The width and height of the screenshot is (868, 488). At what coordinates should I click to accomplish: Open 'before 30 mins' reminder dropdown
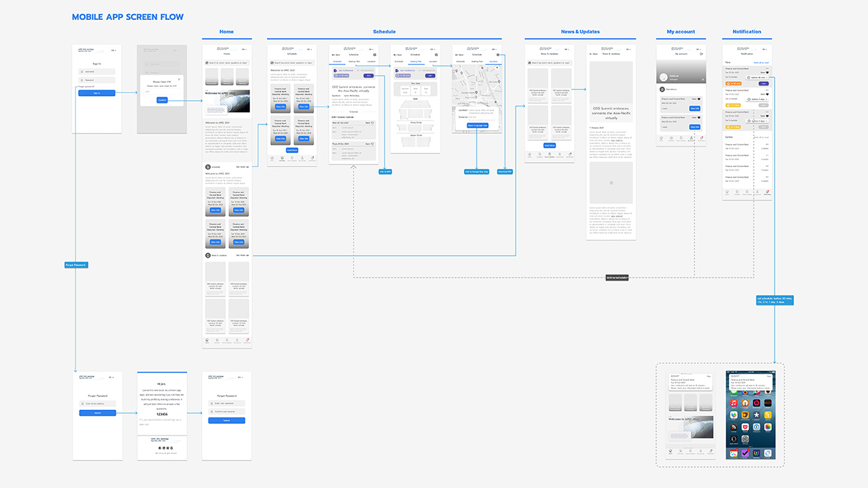(x=756, y=77)
